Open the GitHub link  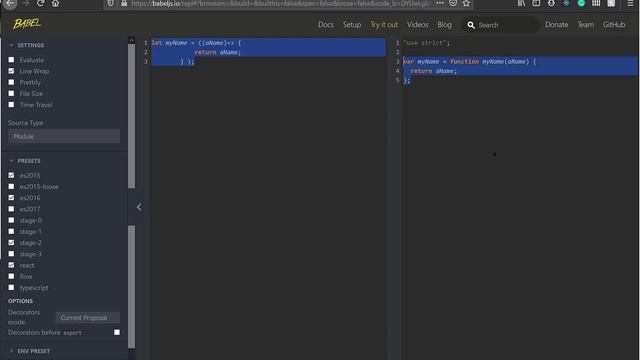614,25
